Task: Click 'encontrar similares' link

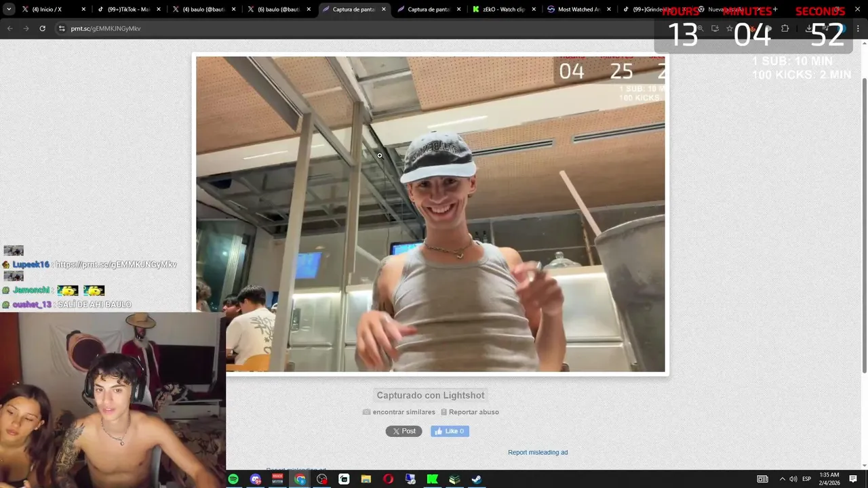Action: click(x=399, y=412)
